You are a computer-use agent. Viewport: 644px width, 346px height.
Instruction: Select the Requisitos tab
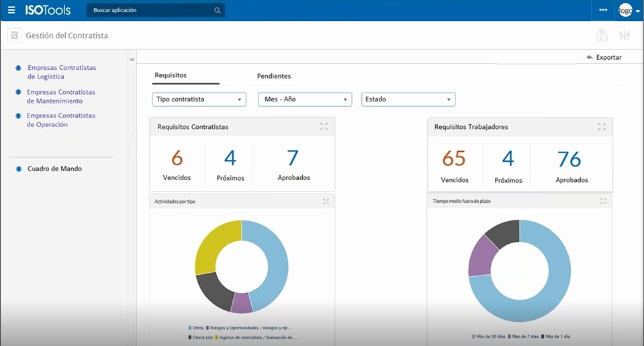(x=171, y=75)
